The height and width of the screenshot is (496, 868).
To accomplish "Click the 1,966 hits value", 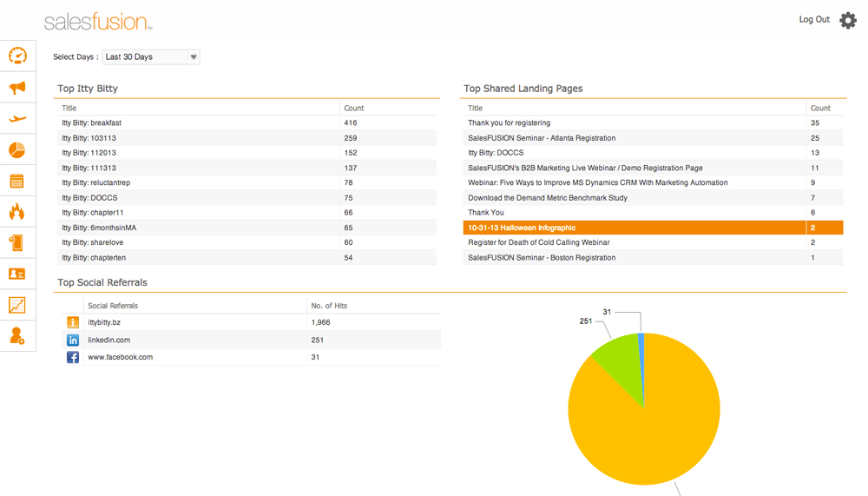I will [320, 322].
